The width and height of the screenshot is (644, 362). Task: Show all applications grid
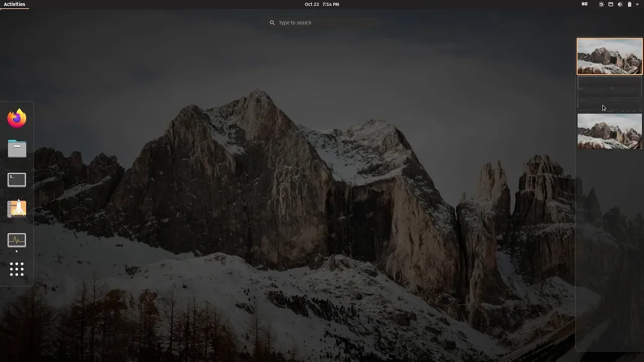(17, 269)
